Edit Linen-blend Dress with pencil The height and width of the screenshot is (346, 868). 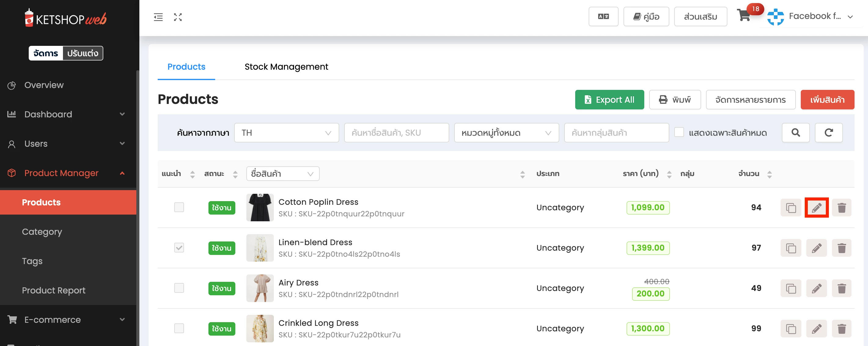[x=816, y=248]
